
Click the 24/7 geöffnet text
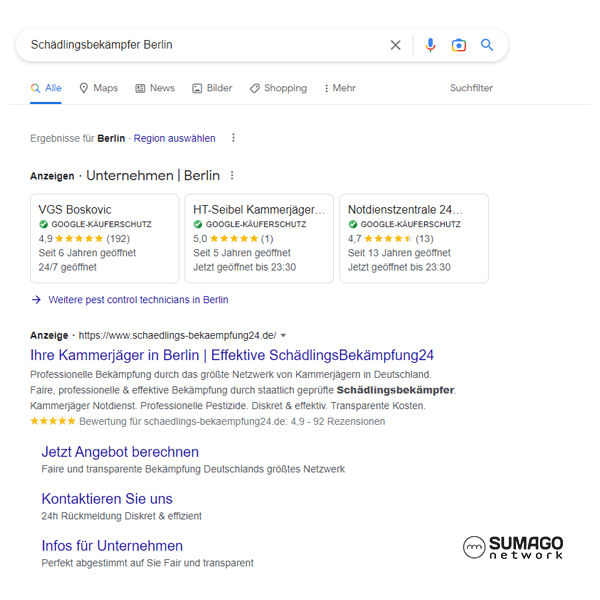[68, 267]
